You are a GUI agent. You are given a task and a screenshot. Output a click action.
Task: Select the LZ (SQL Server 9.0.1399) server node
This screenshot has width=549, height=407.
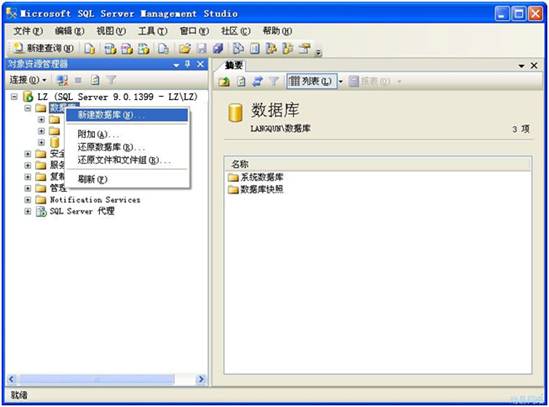[117, 97]
